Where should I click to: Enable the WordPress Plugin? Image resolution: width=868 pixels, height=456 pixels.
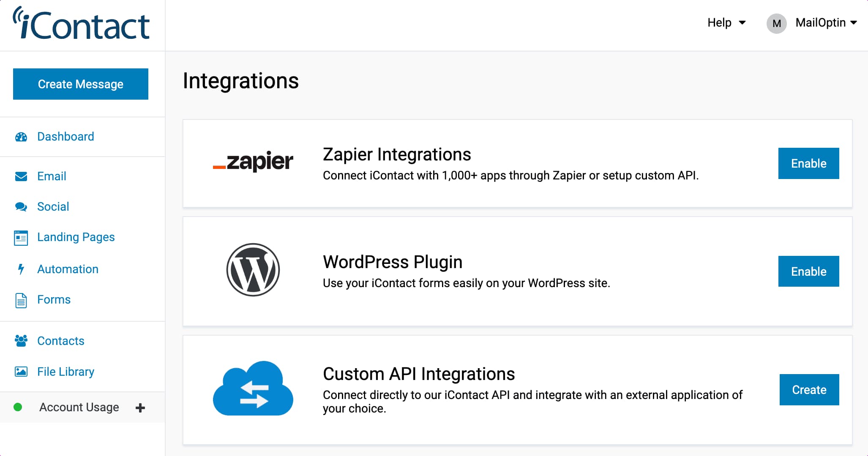tap(808, 271)
